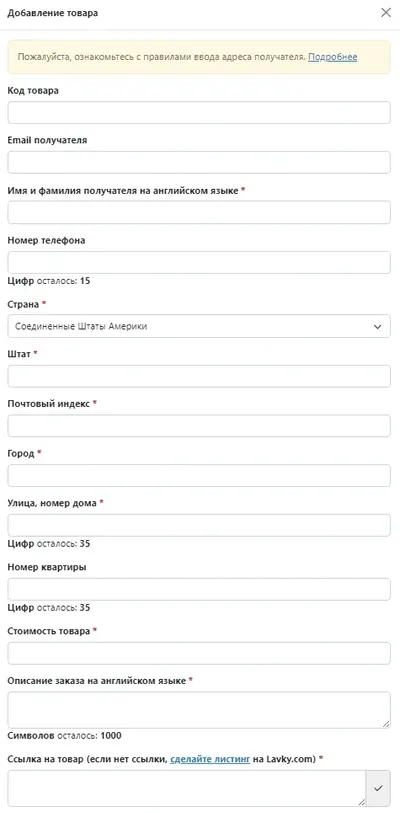Focus the Улица, номер дома field
Viewport: 400px width, 813px height.
[x=199, y=525]
